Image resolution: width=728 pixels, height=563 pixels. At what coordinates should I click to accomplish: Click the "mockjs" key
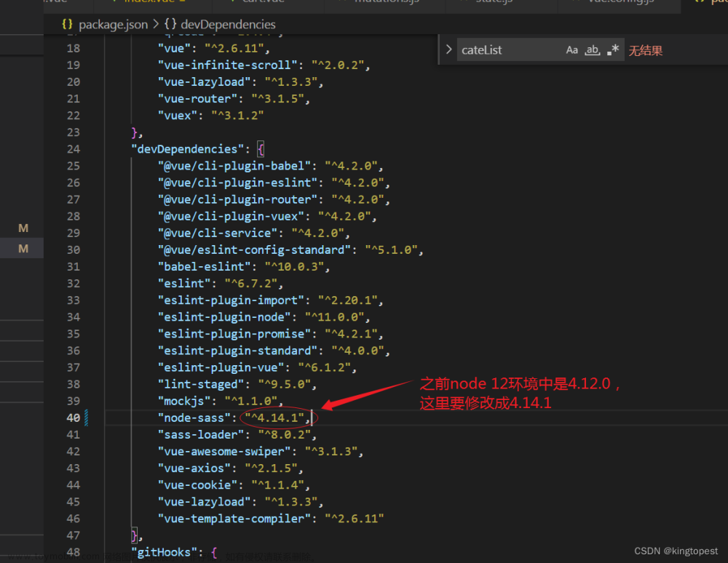coord(184,401)
